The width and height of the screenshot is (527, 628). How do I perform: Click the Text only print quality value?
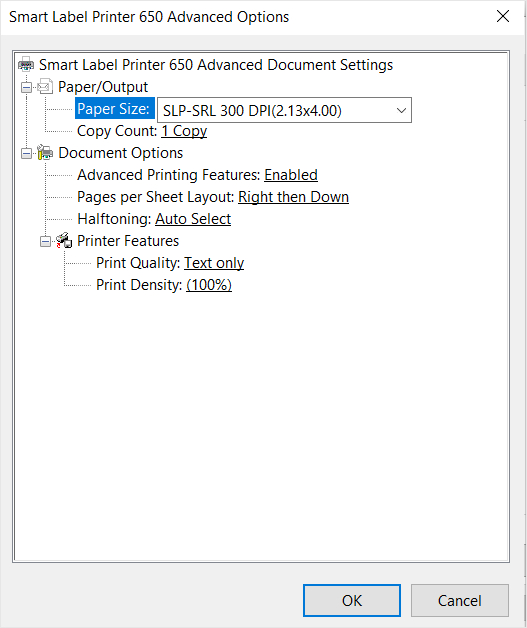pyautogui.click(x=214, y=263)
